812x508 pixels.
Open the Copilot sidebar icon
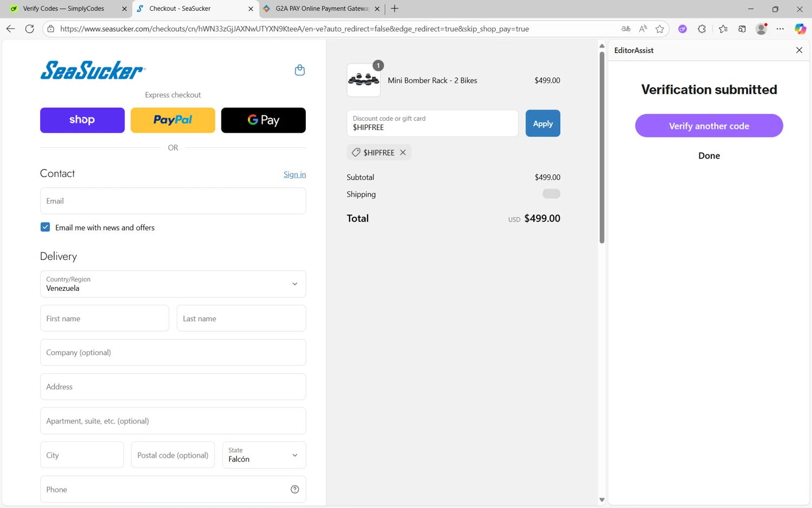click(x=800, y=29)
